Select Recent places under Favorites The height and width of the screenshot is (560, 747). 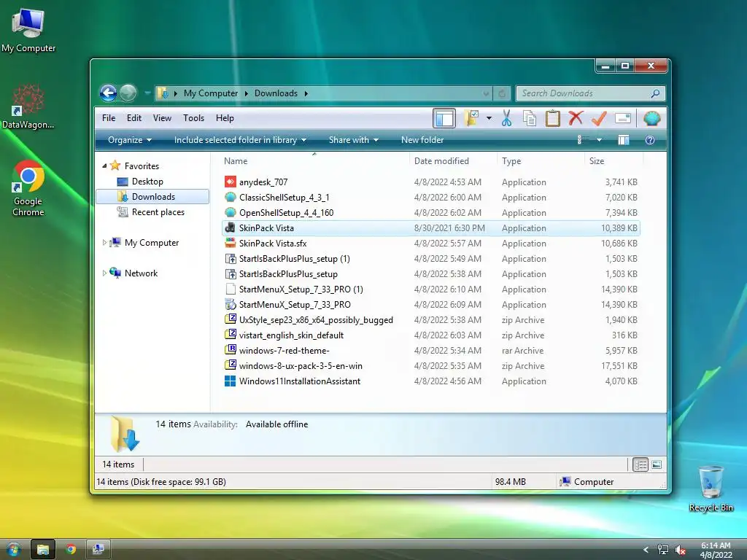(x=158, y=212)
